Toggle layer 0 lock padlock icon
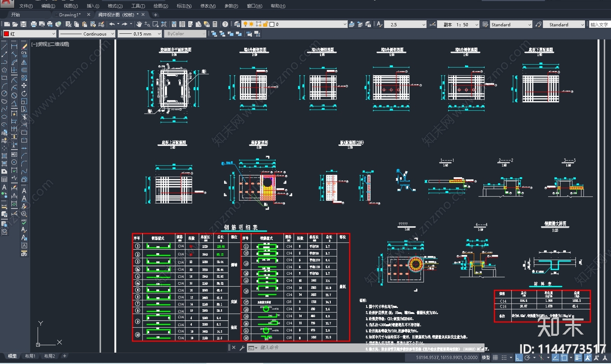611x364 pixels. (265, 24)
